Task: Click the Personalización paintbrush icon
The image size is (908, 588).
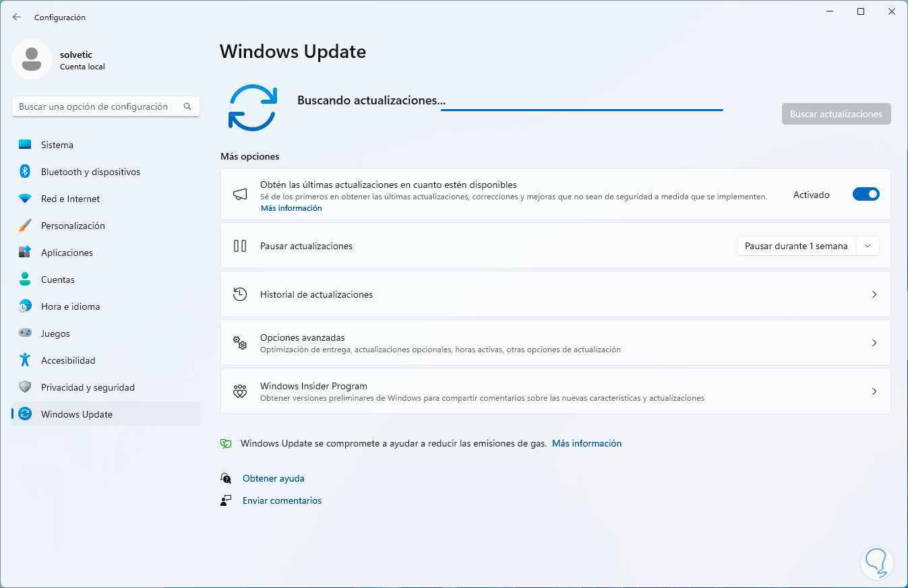Action: click(25, 226)
